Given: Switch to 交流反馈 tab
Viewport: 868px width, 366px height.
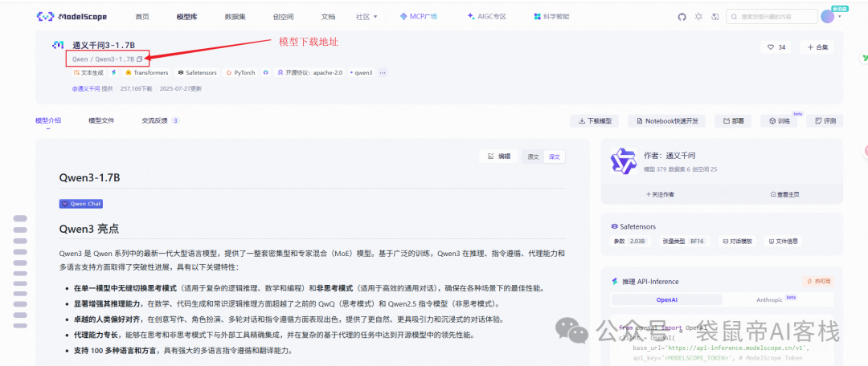Looking at the screenshot, I should tap(161, 120).
